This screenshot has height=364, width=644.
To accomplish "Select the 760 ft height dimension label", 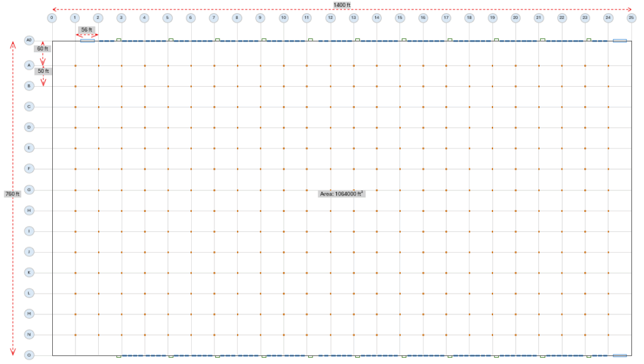I will tap(13, 194).
